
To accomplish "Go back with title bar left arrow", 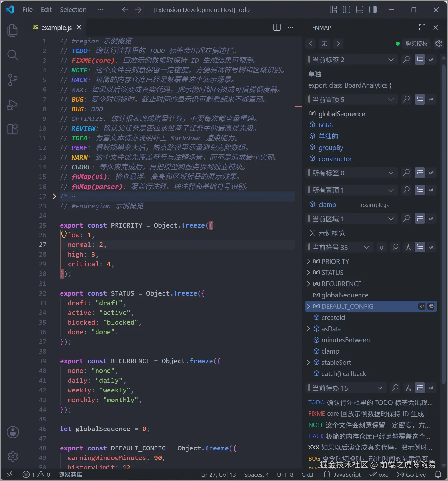I will 125,10.
